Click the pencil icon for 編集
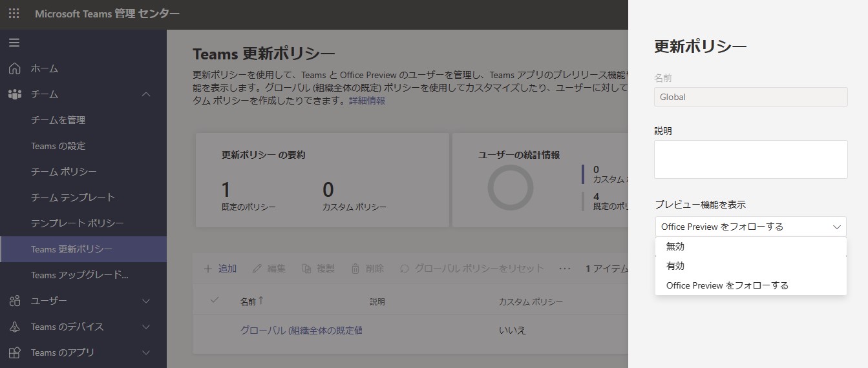The image size is (868, 368). coord(257,269)
